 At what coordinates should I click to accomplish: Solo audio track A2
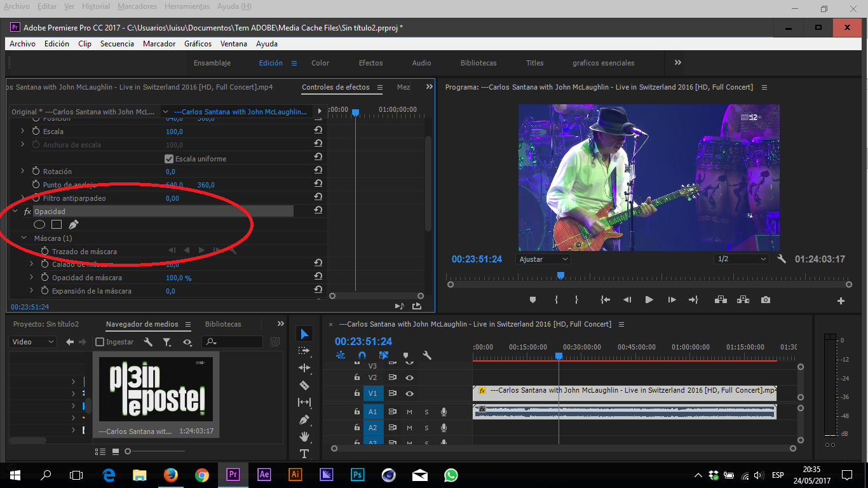click(x=426, y=428)
